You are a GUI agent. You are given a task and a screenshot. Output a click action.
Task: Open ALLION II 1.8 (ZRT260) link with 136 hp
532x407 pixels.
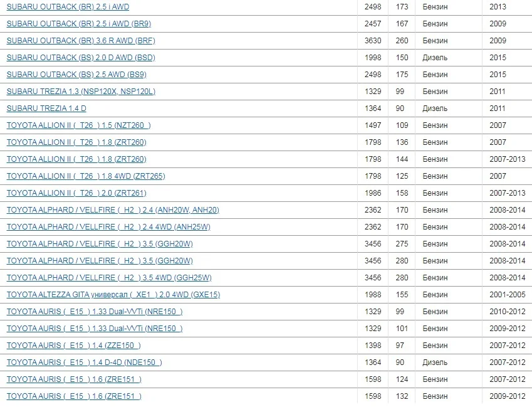(x=76, y=142)
